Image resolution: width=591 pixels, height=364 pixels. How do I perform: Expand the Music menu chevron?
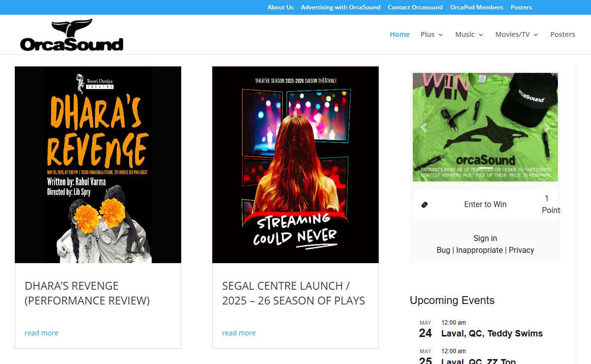(481, 35)
